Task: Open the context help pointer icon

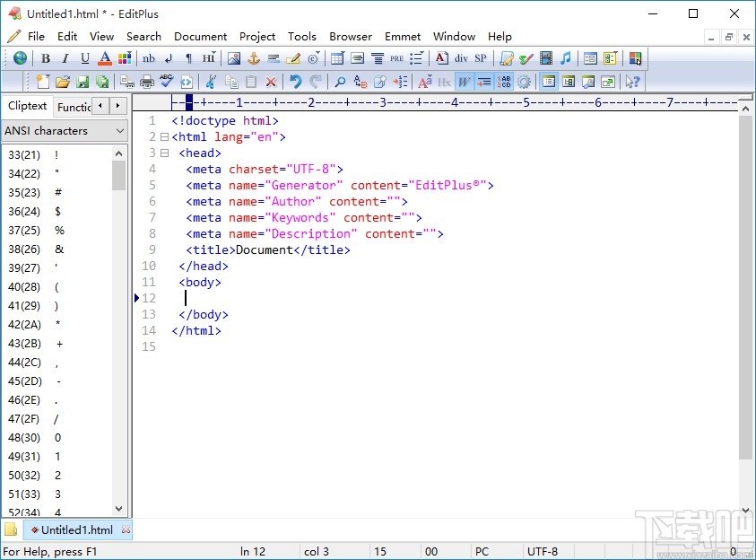Action: [x=632, y=82]
